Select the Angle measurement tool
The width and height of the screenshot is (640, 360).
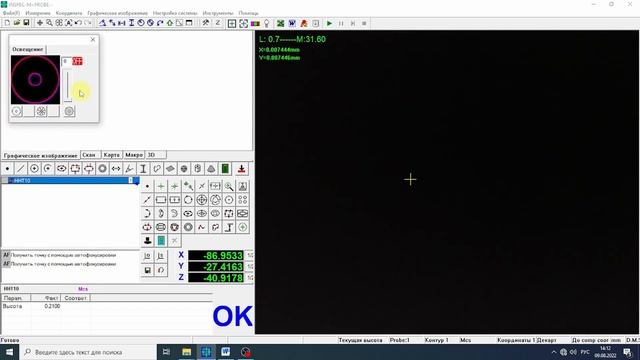pyautogui.click(x=129, y=169)
